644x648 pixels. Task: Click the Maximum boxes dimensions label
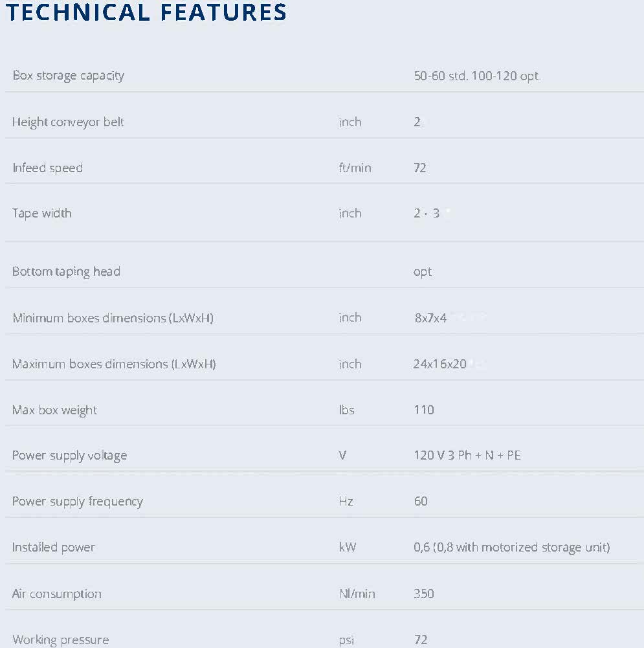coord(114,364)
